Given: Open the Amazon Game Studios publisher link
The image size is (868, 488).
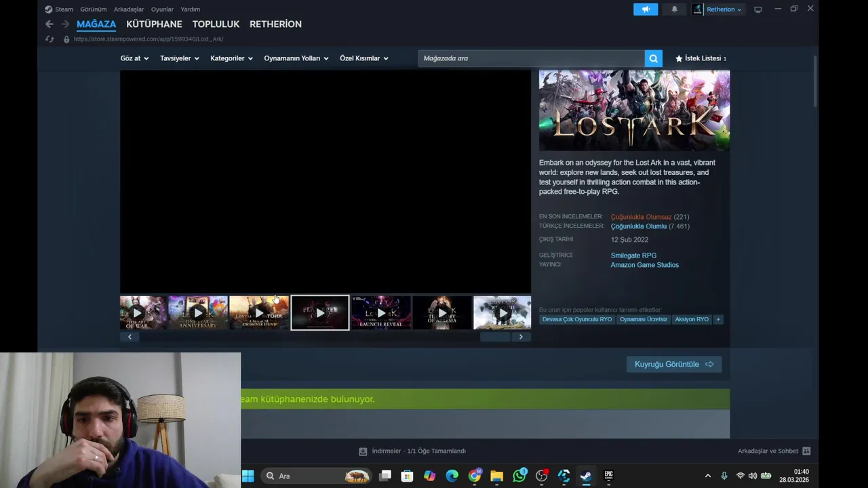Looking at the screenshot, I should point(644,265).
